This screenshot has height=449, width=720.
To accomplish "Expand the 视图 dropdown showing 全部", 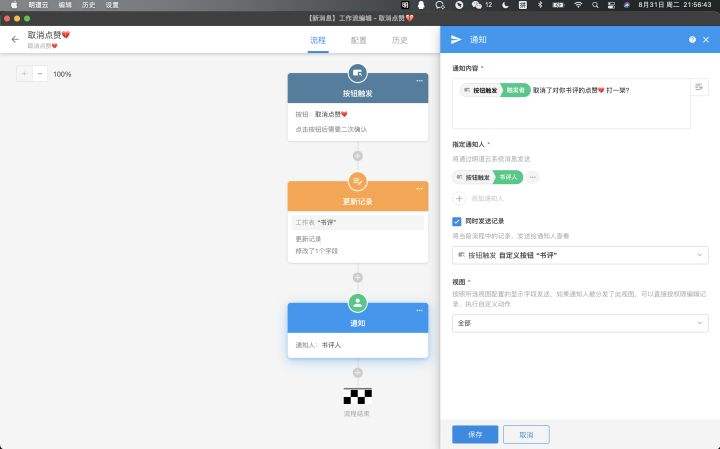I will pyautogui.click(x=580, y=323).
